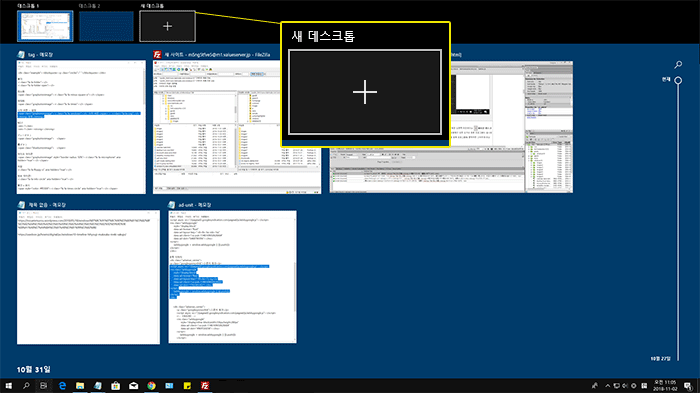Click the leftmost system tray icon
This screenshot has height=393, width=700.
point(595,385)
